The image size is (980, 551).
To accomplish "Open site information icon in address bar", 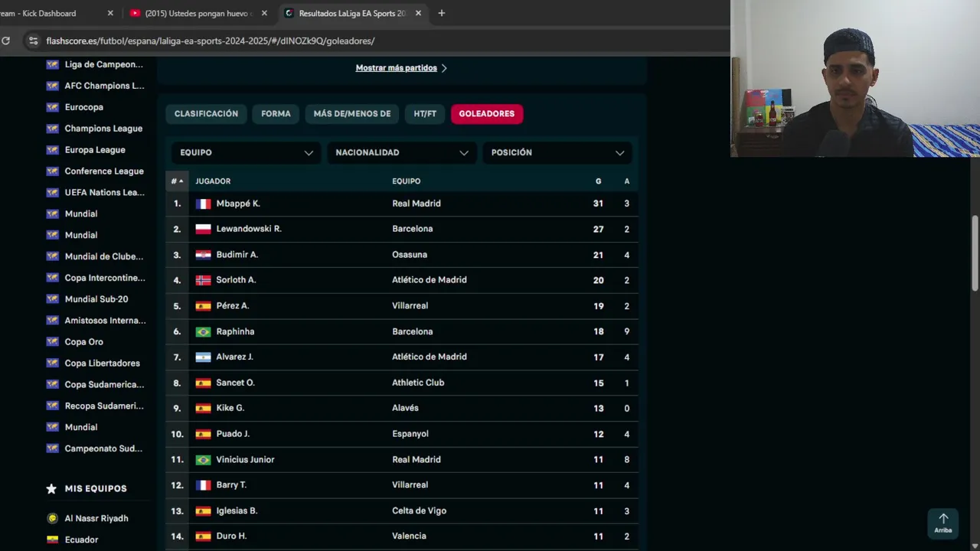I will (33, 41).
